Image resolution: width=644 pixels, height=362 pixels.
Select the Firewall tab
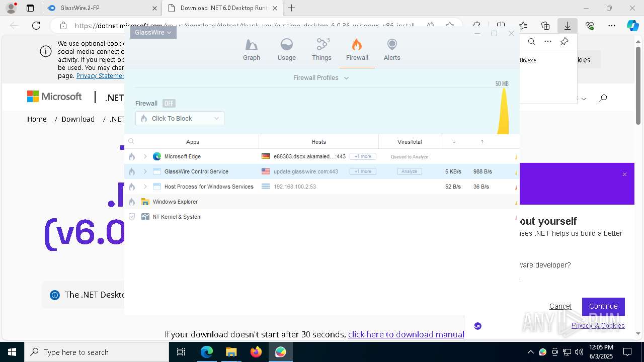tap(357, 50)
